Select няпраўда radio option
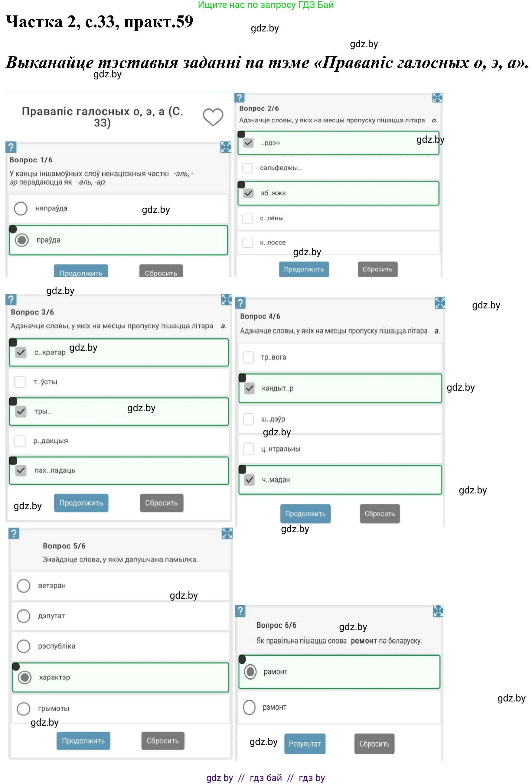Screen dimensions: 532x784 pyautogui.click(x=21, y=209)
